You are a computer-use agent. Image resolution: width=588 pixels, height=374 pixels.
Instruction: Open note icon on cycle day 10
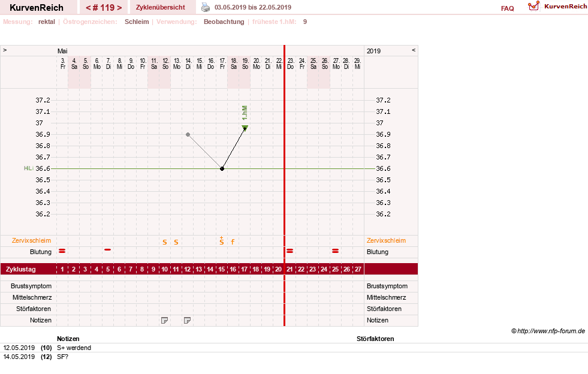coord(164,320)
